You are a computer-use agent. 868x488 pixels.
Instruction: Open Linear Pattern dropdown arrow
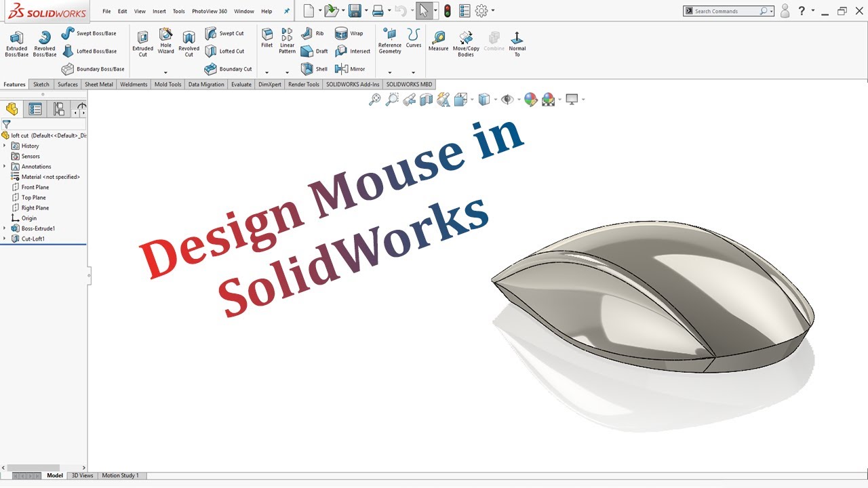click(287, 73)
